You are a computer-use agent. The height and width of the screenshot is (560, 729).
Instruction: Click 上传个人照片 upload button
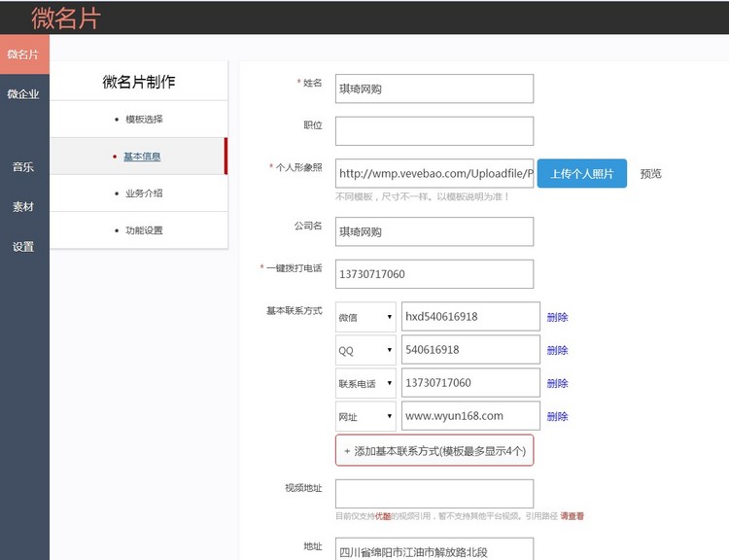coord(581,173)
